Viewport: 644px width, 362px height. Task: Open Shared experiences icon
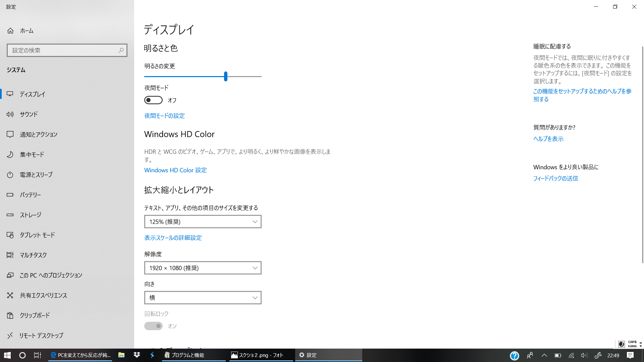point(10,295)
